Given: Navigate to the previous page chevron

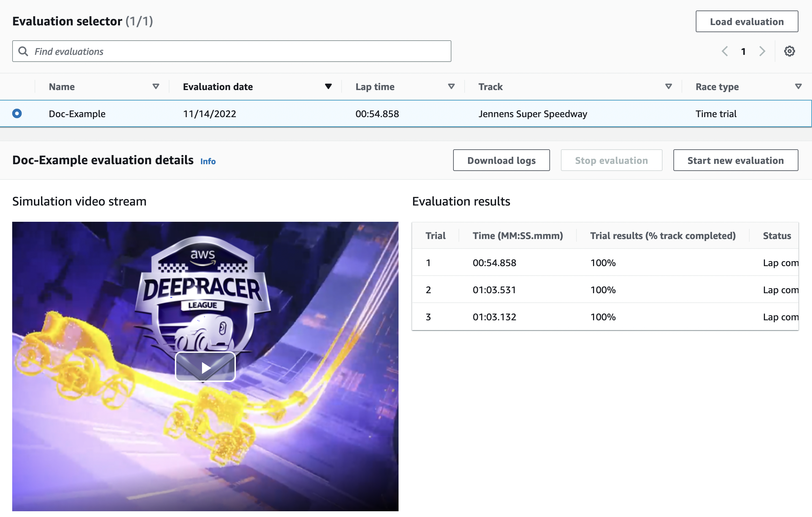Looking at the screenshot, I should [725, 51].
